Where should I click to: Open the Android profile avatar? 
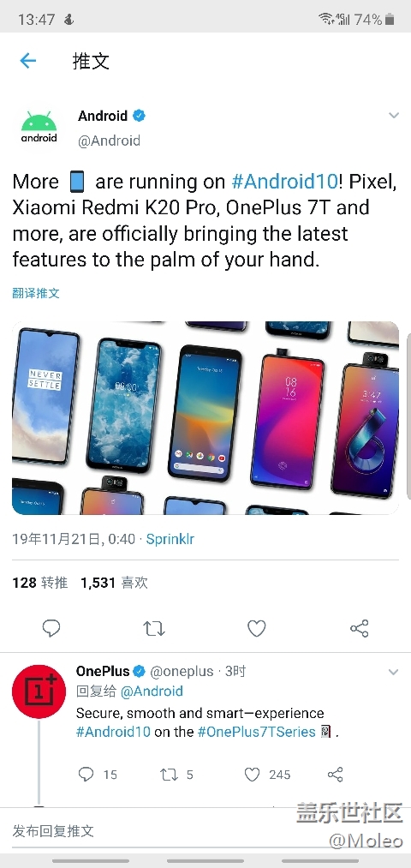click(x=39, y=129)
